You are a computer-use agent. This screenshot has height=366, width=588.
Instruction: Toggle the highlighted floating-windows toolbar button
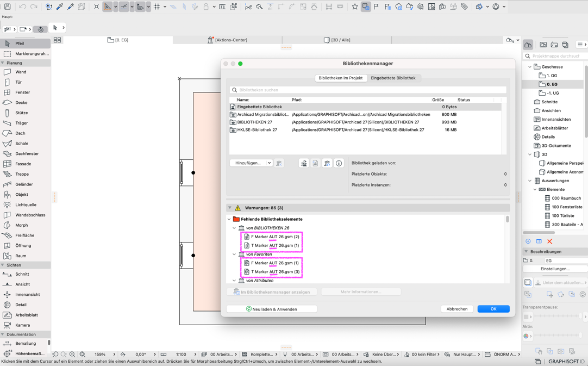pyautogui.click(x=366, y=7)
